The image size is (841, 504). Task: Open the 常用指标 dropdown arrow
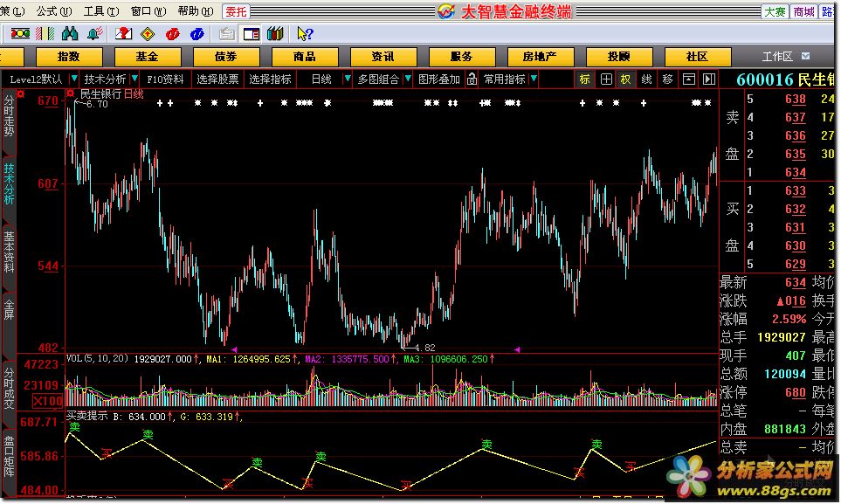[x=534, y=79]
